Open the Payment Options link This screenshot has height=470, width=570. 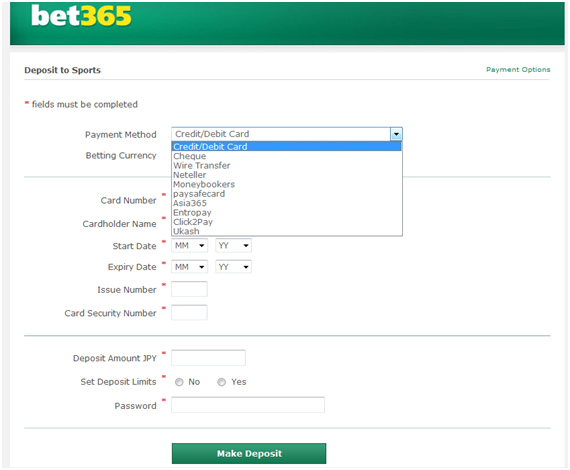pos(518,69)
